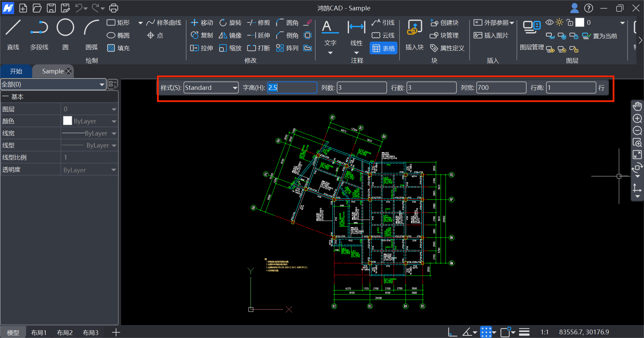
Task: Toggle the layer freeze sun icon
Action: pyautogui.click(x=559, y=22)
